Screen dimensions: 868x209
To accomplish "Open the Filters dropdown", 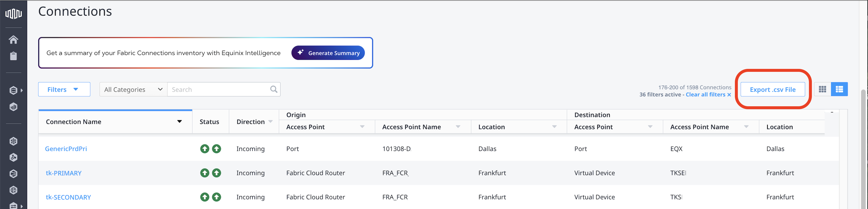I will pyautogui.click(x=64, y=89).
